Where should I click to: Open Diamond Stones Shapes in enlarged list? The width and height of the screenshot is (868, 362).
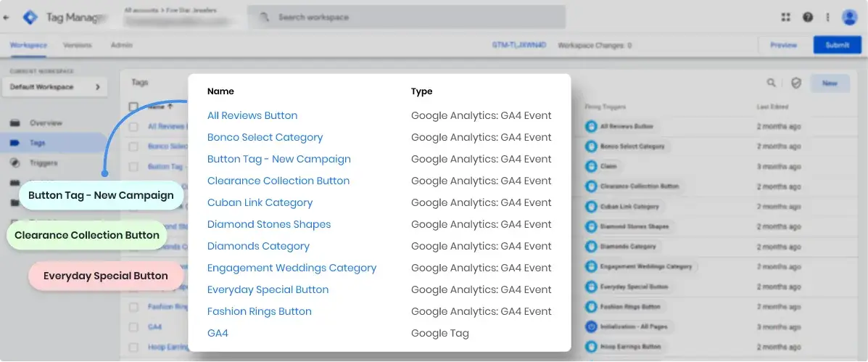click(269, 224)
